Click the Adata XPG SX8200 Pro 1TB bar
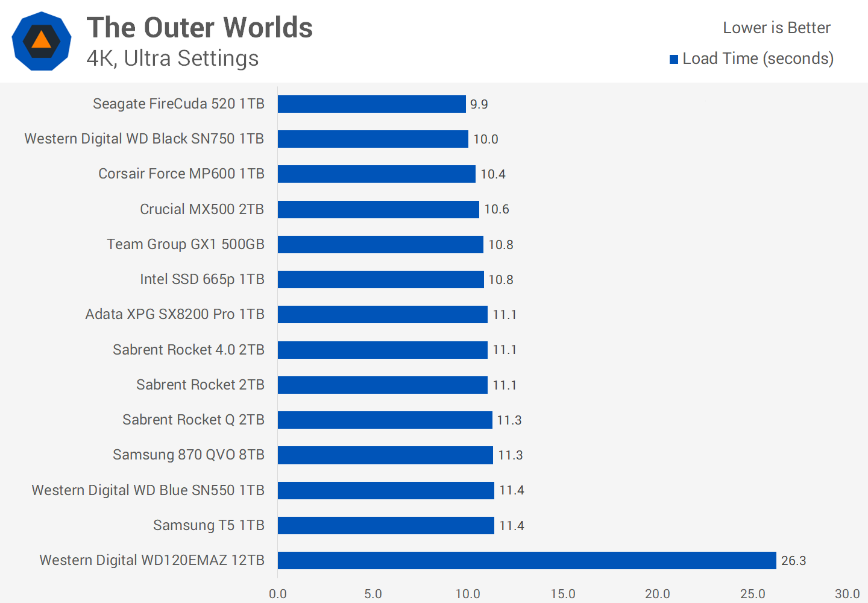This screenshot has width=868, height=603. point(382,314)
